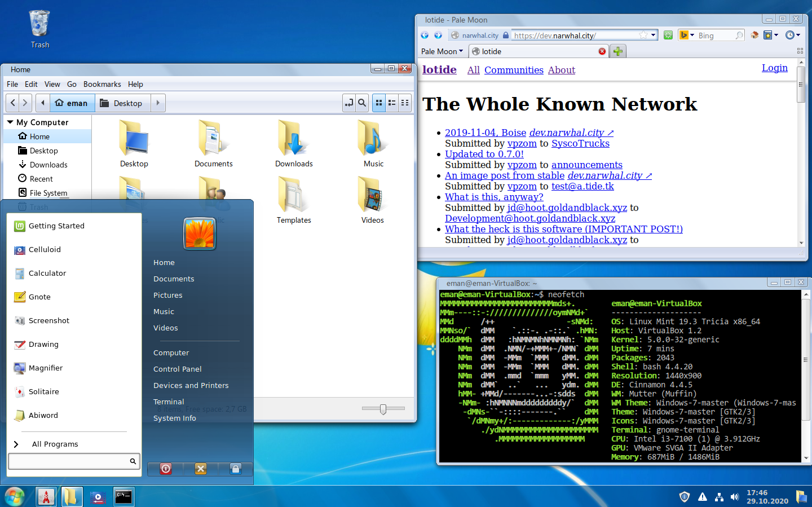The width and height of the screenshot is (812, 507).
Task: Follow the Communities link on lotide page
Action: pos(514,70)
